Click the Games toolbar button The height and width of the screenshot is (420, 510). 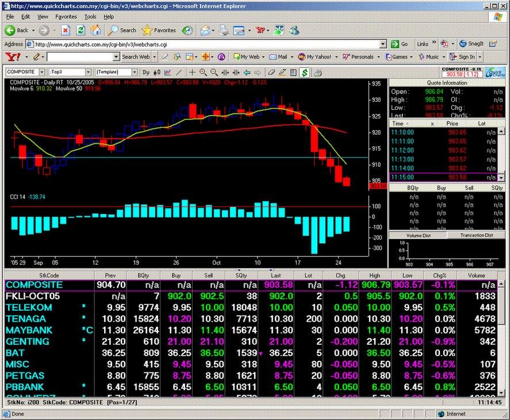tap(396, 57)
